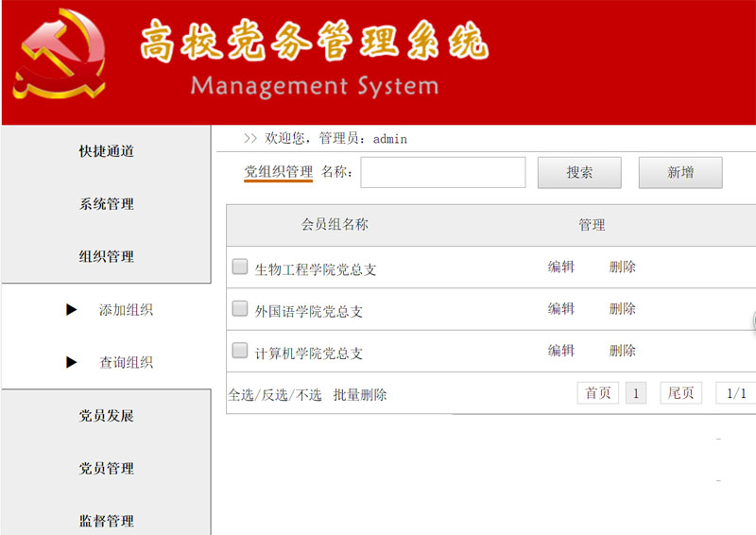Expand the 监督管理 menu section

tap(106, 521)
